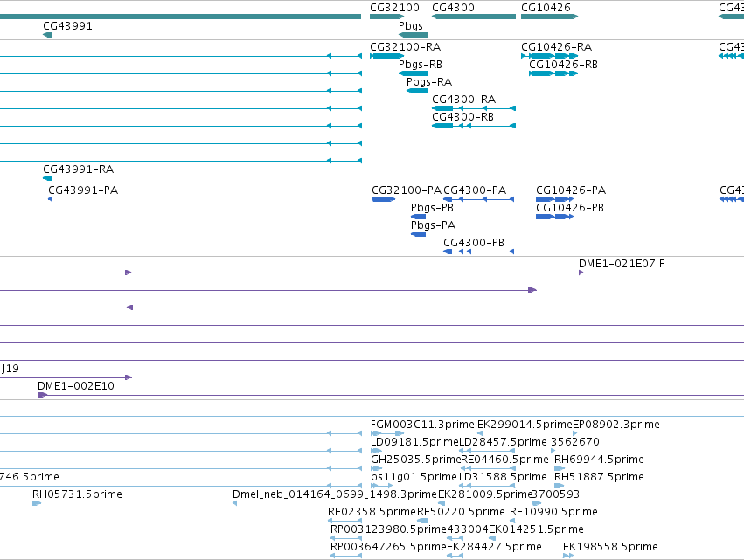
Task: Open the CG10426-RB transcript label
Action: point(563,65)
